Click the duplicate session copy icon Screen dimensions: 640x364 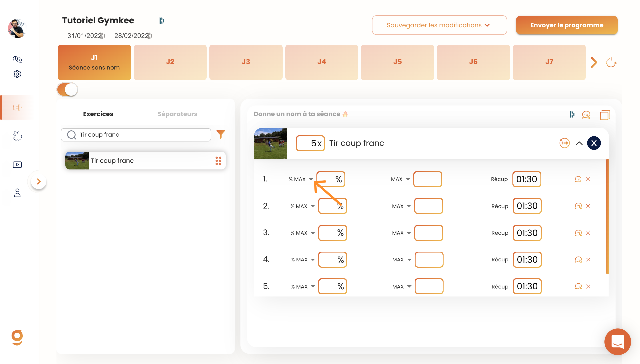[x=605, y=115]
